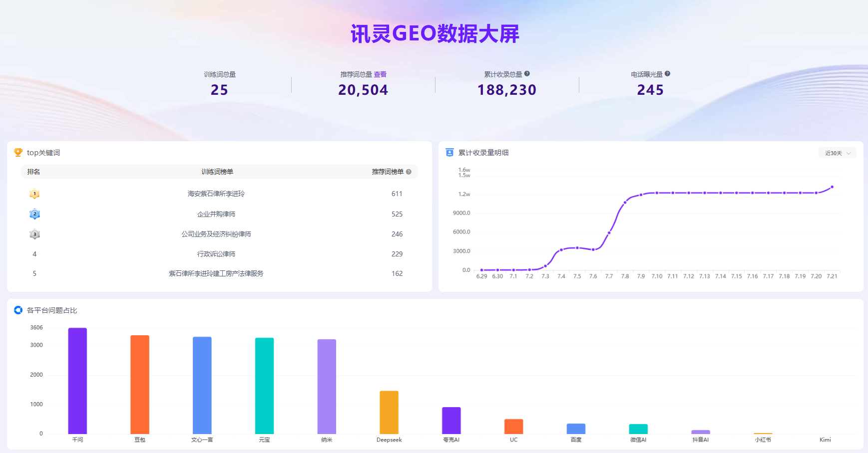Viewport: 868px width, 453px height.
Task: Click the trophy icon beside top关键词
Action: [x=18, y=152]
